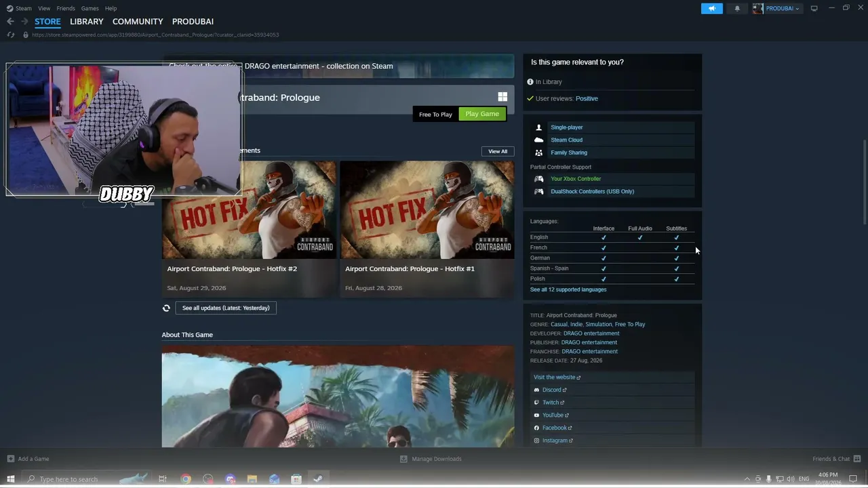Click the Manage Downloads icon
The height and width of the screenshot is (488, 868).
pos(403,459)
